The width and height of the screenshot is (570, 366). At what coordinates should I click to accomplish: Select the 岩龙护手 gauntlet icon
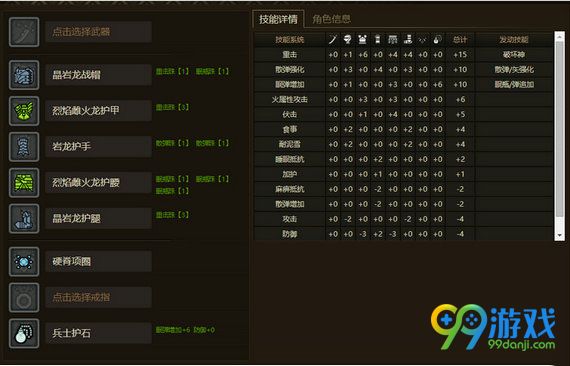24,147
